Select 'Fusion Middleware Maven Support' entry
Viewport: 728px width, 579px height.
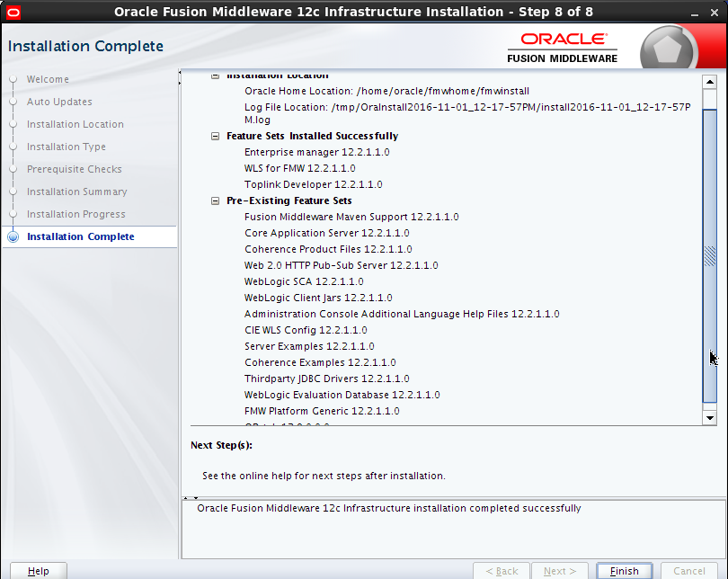point(351,217)
